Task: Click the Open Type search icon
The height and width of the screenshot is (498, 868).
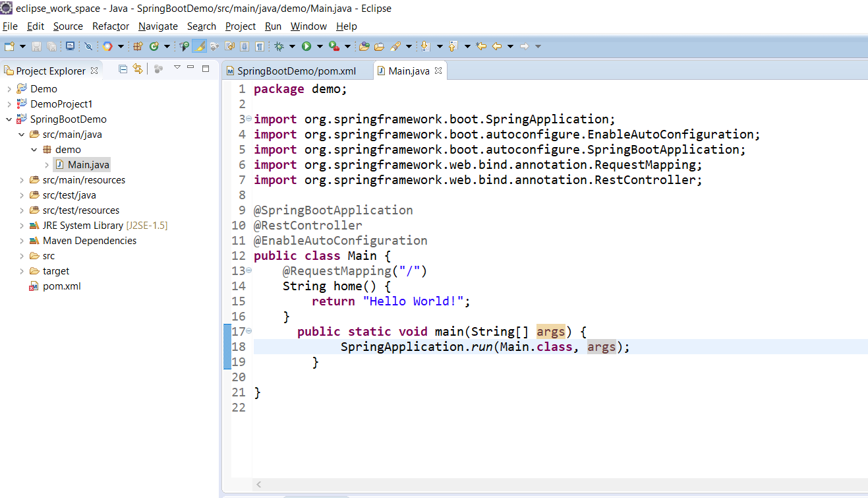Action: (x=184, y=46)
